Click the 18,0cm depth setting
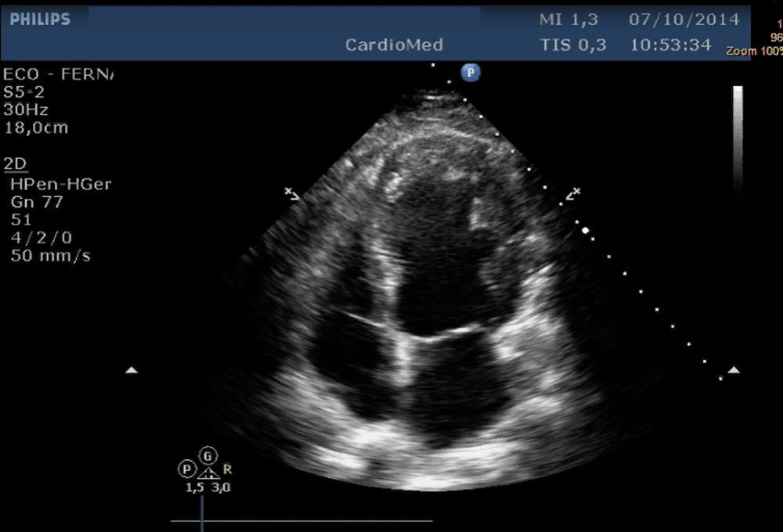Viewport: 783px width, 532px height. (35, 128)
